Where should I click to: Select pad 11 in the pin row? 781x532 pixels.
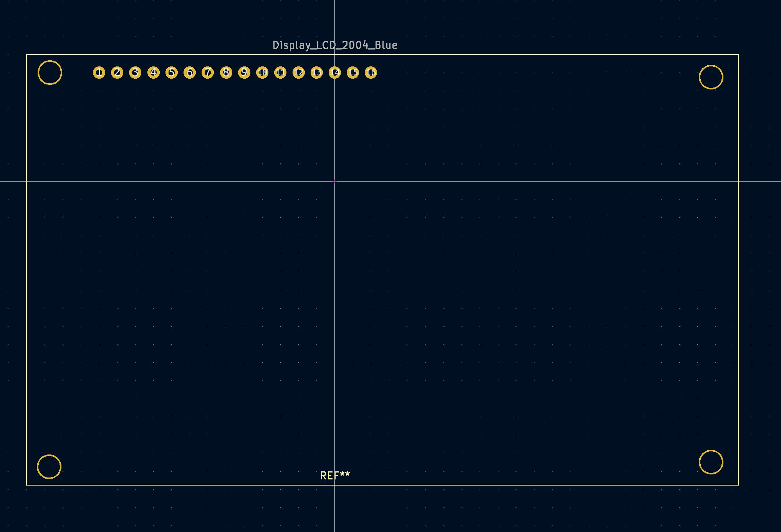pos(280,73)
